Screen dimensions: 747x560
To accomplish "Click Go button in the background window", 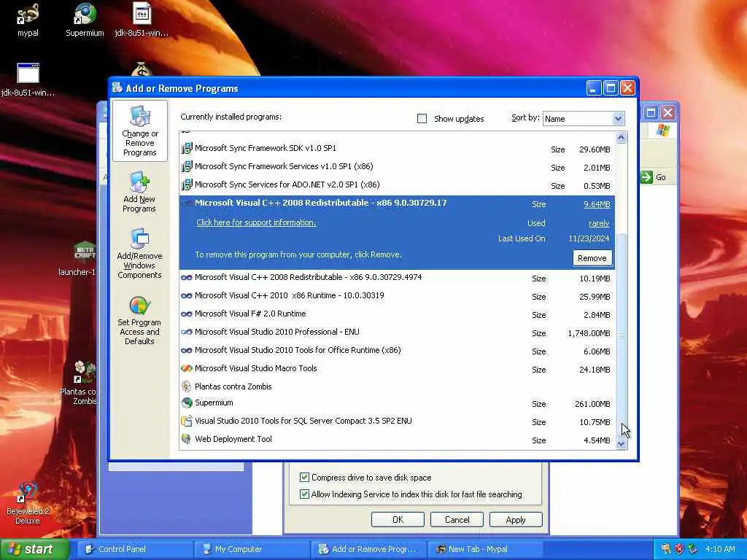I will click(653, 177).
